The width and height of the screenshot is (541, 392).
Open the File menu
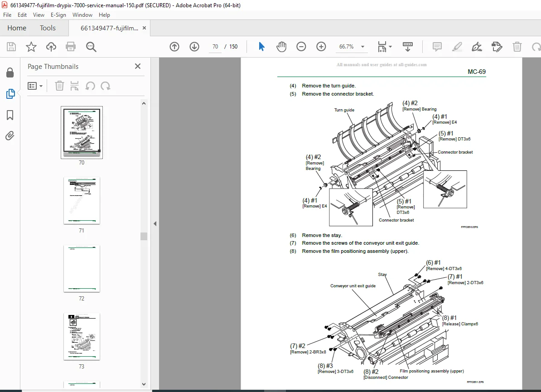[7, 15]
